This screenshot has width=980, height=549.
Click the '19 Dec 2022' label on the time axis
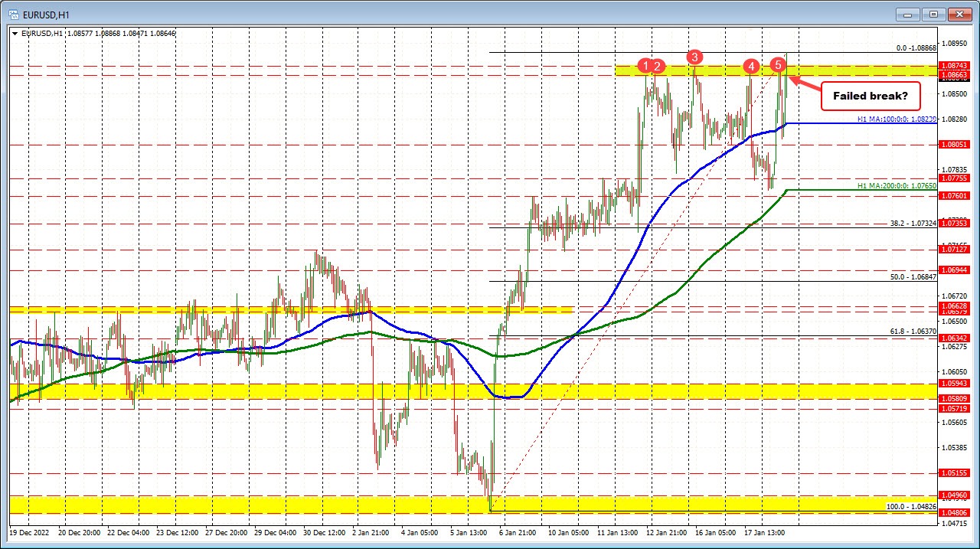pyautogui.click(x=28, y=531)
